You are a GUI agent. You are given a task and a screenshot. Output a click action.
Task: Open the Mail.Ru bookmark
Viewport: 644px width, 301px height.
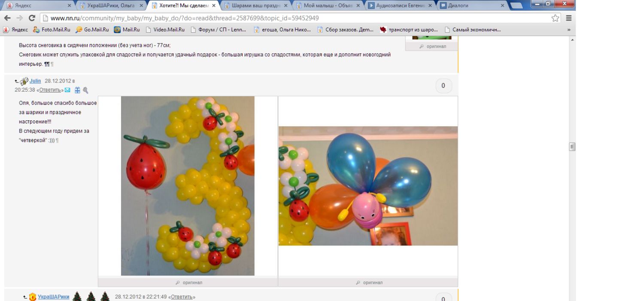click(x=127, y=30)
